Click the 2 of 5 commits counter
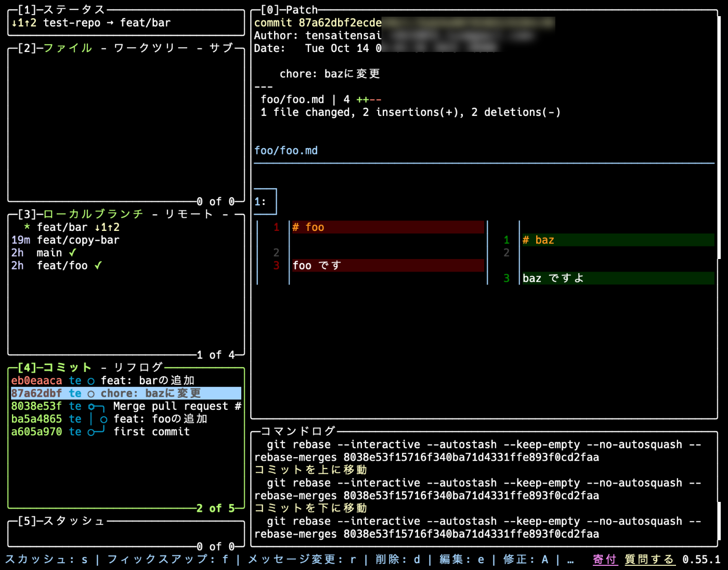The height and width of the screenshot is (570, 728). click(216, 509)
